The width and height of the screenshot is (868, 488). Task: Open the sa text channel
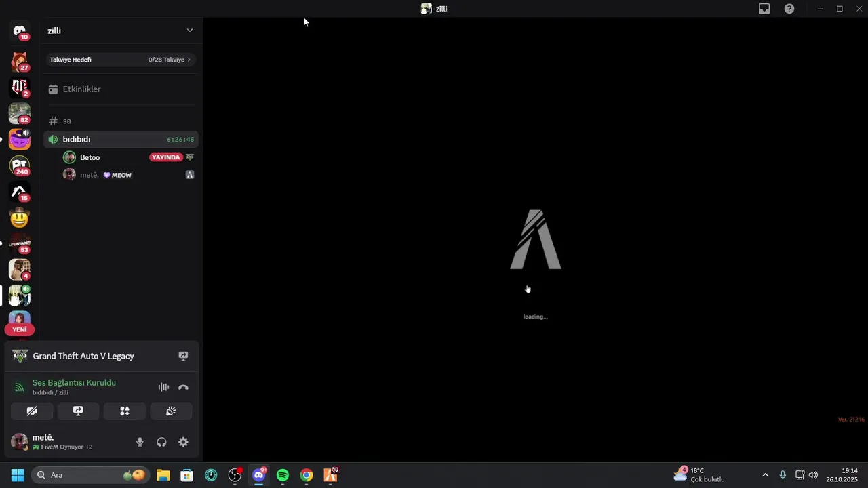(x=121, y=121)
